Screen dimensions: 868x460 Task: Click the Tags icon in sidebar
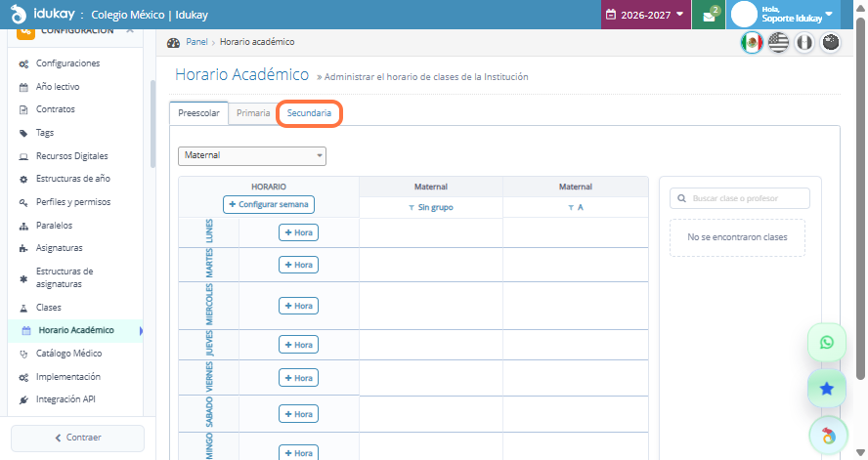[x=23, y=133]
